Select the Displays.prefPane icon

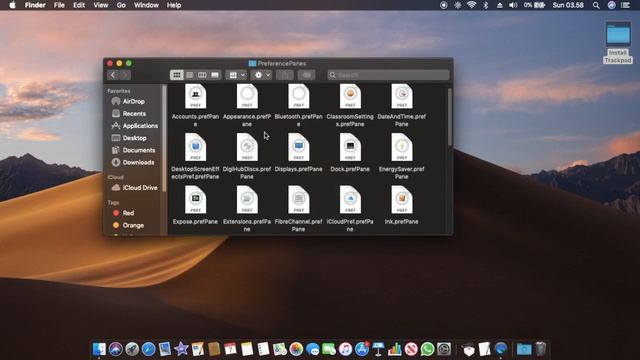[298, 147]
